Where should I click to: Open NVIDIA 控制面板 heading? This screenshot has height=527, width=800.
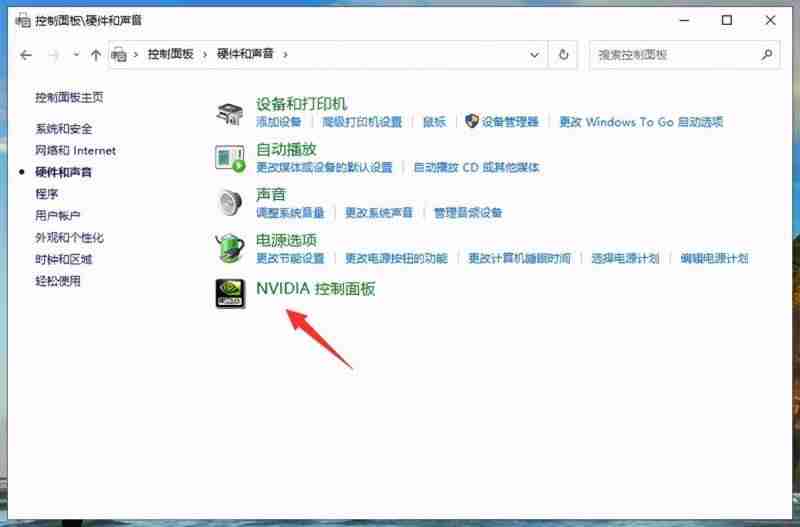point(316,289)
